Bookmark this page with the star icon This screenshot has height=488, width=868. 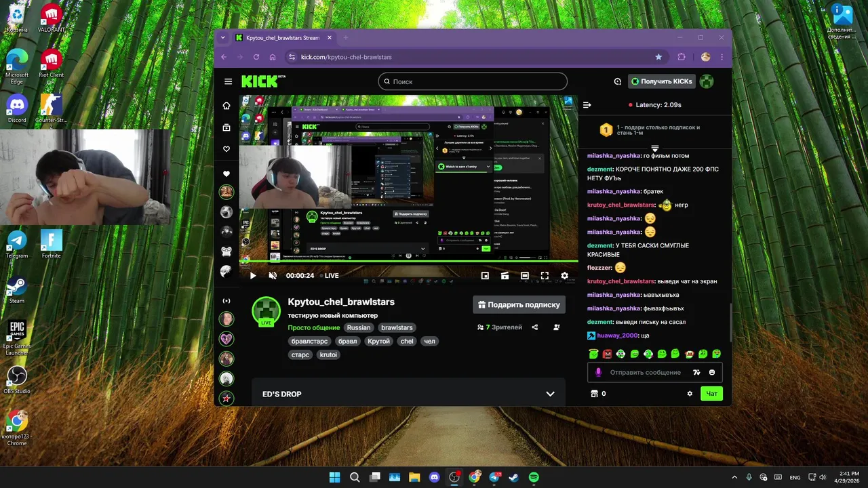click(x=658, y=57)
